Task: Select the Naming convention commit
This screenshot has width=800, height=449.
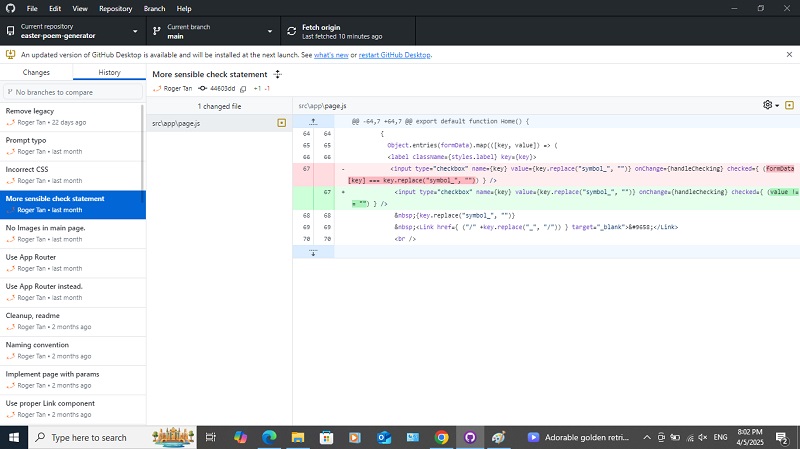Action: click(x=73, y=351)
